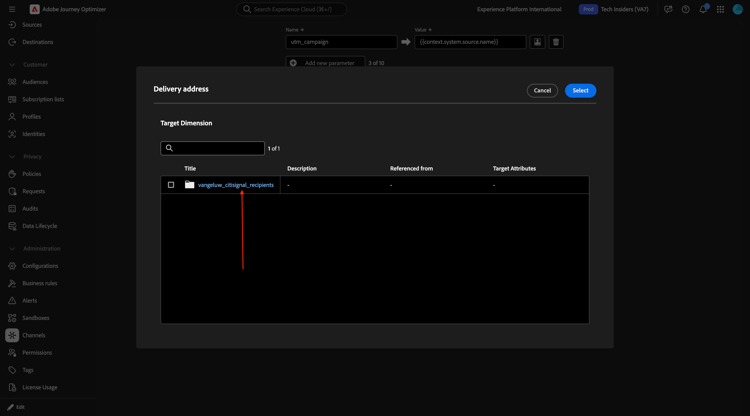
Task: Collapse the Administration section chevron
Action: 12,249
